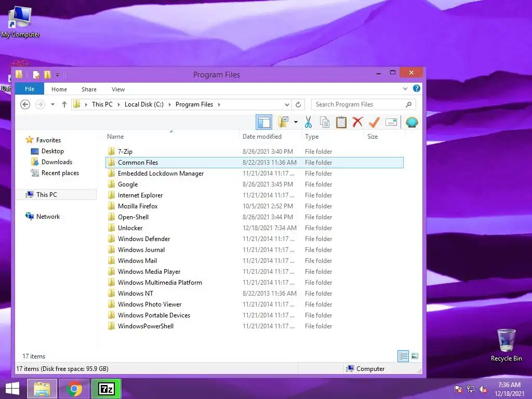The height and width of the screenshot is (399, 532).
Task: Open the Recycle Bin desktop icon
Action: pyautogui.click(x=506, y=345)
